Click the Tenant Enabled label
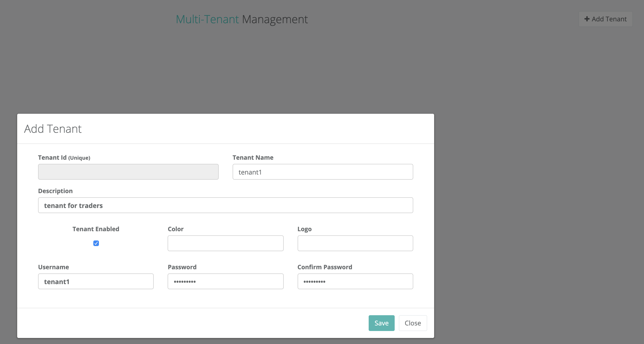The image size is (644, 344). pos(96,229)
